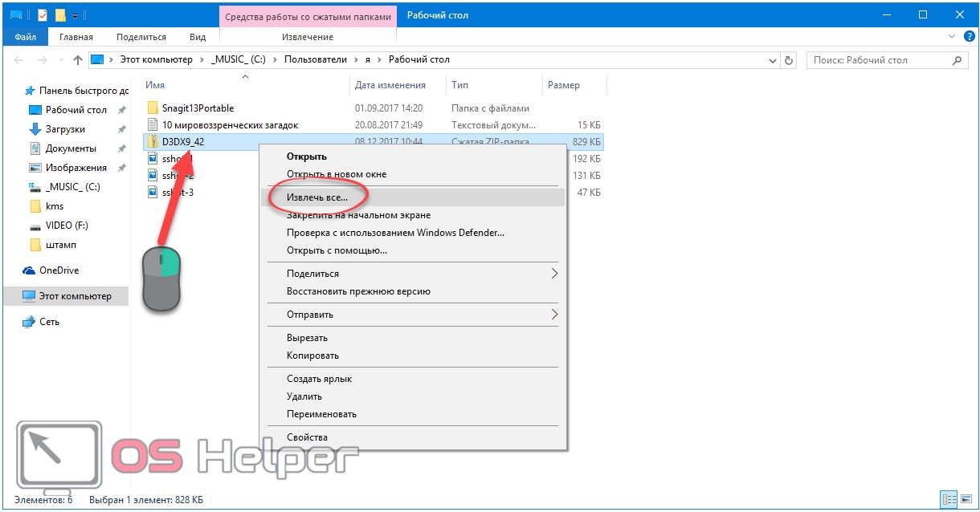Click the help question mark icon
Viewport: 980px width, 512px height.
click(x=968, y=37)
